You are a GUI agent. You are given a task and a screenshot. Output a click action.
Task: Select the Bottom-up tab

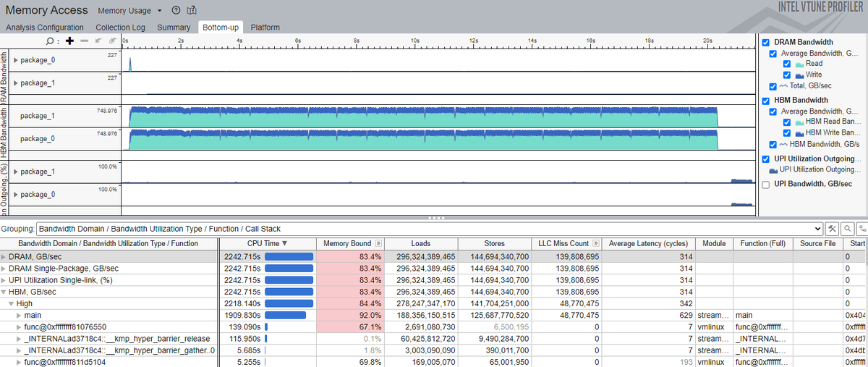click(x=221, y=28)
